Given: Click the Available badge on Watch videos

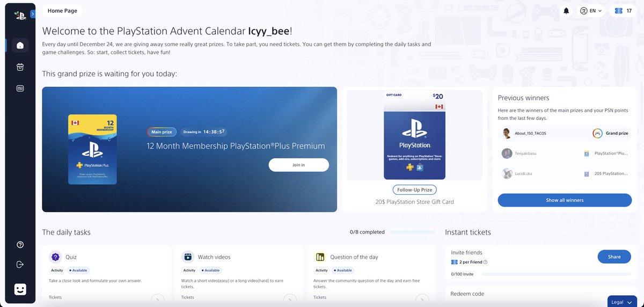Looking at the screenshot, I should tap(210, 271).
